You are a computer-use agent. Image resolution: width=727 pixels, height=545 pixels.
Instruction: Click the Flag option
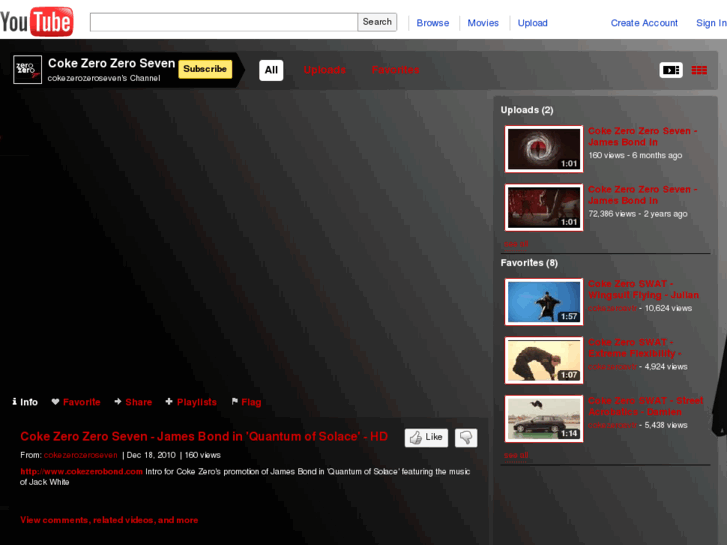click(246, 402)
